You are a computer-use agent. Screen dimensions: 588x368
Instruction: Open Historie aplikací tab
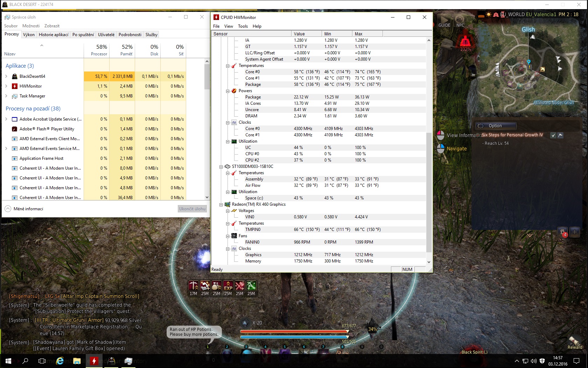(x=53, y=35)
